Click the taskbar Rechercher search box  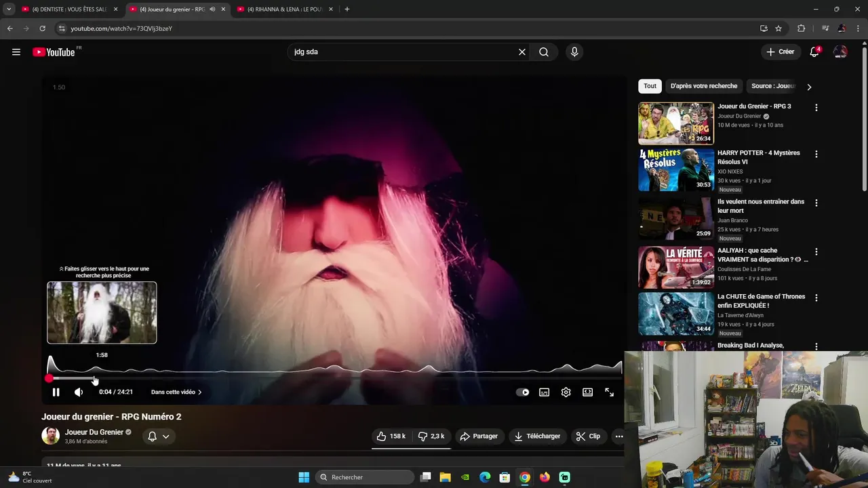365,477
